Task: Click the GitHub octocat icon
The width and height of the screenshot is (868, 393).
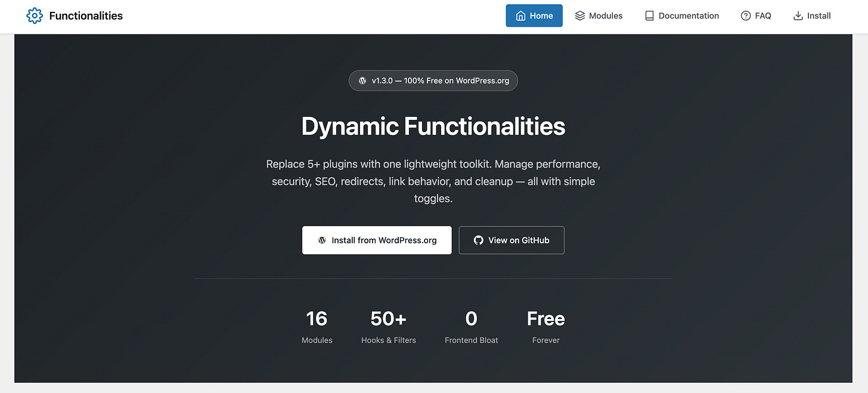Action: tap(478, 240)
